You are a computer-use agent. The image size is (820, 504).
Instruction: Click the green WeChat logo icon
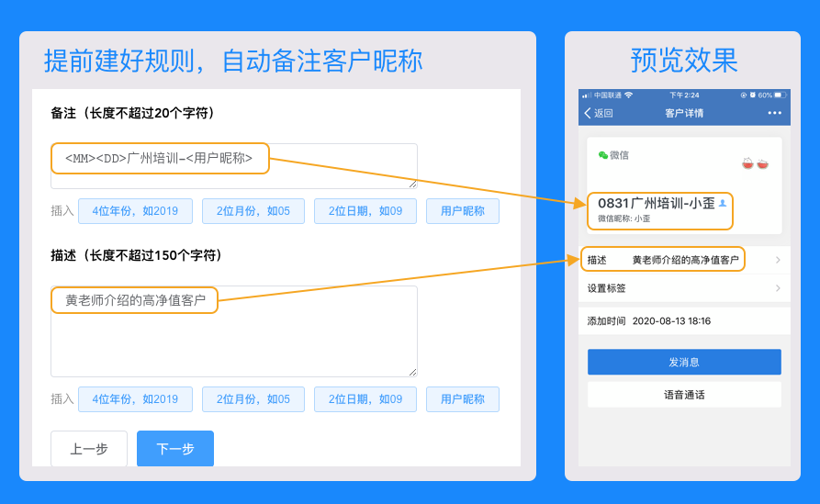[602, 155]
